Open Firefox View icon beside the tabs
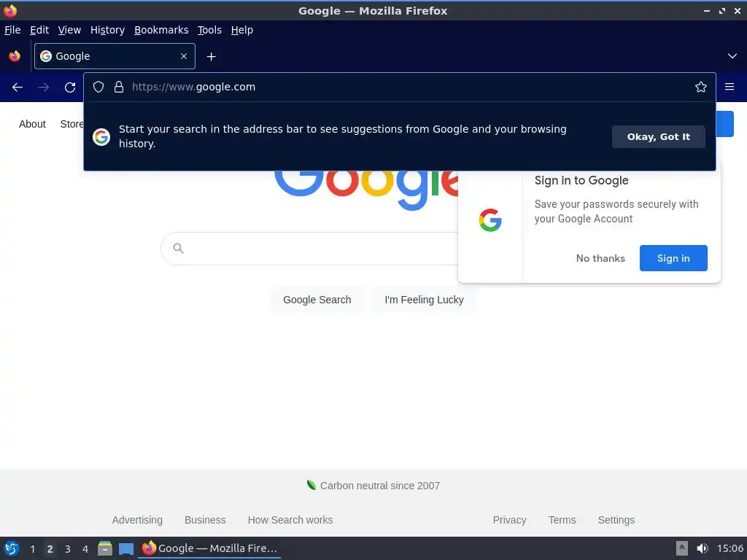Image resolution: width=747 pixels, height=560 pixels. (15, 56)
